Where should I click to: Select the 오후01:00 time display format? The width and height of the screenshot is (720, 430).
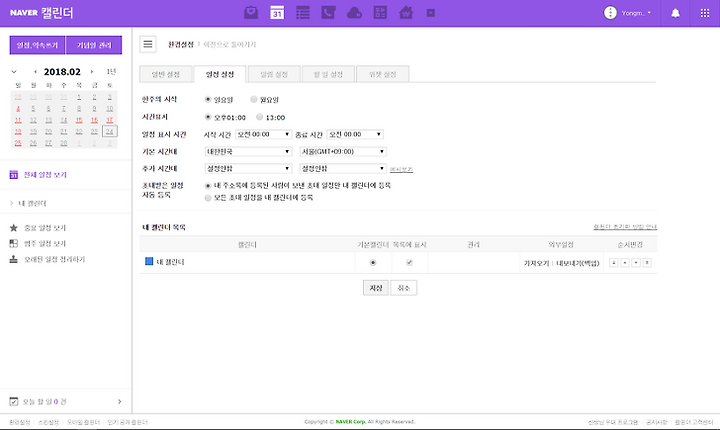208,117
